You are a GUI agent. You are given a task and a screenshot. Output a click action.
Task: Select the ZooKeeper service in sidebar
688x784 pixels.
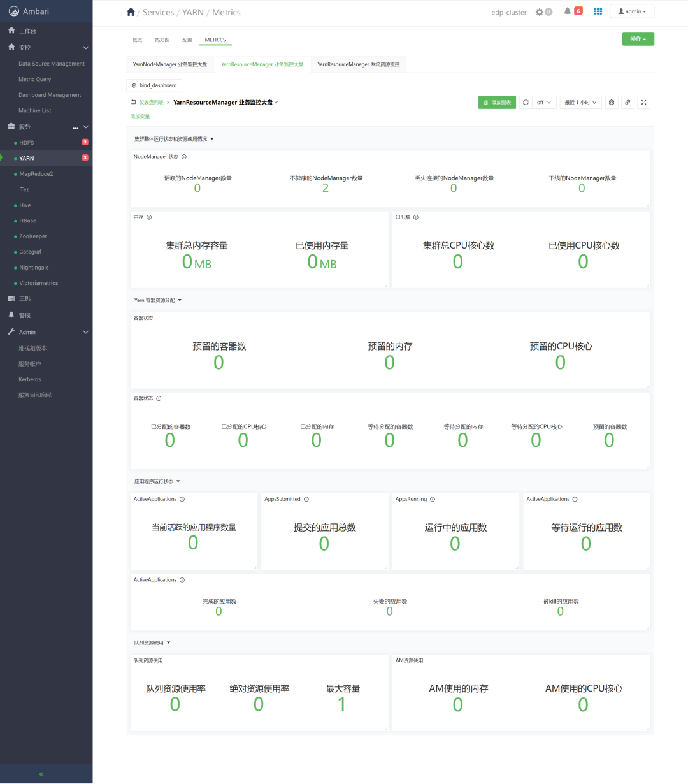click(33, 236)
